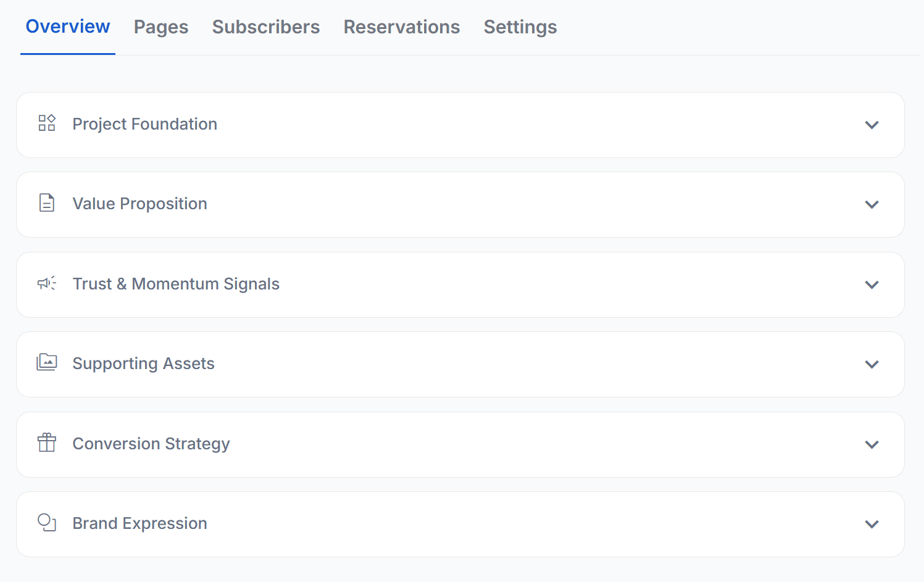This screenshot has height=582, width=924.
Task: Select the Overview tab
Action: pos(68,27)
